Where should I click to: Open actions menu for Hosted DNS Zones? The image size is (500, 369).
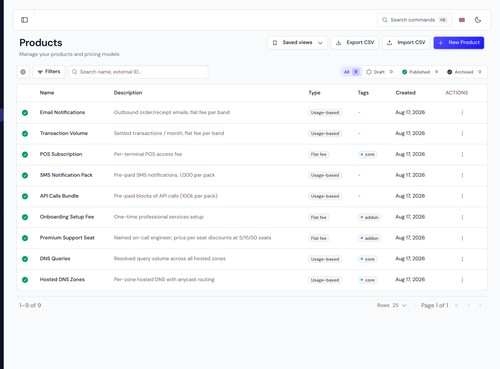[x=462, y=280]
